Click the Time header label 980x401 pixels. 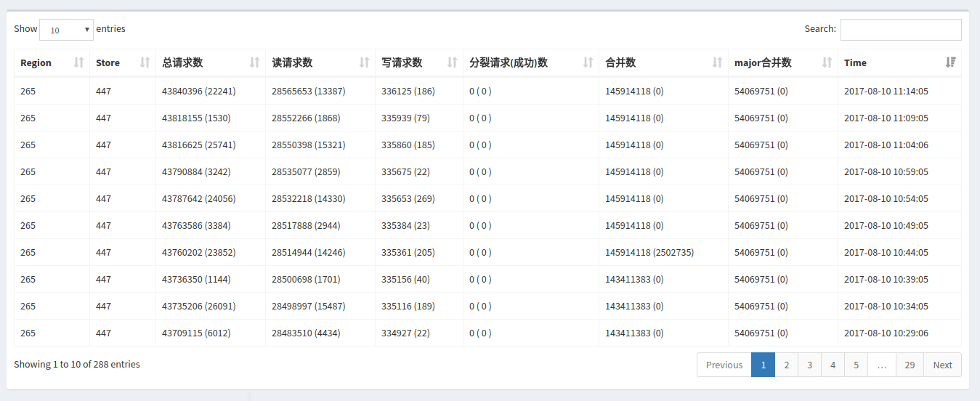[x=855, y=62]
